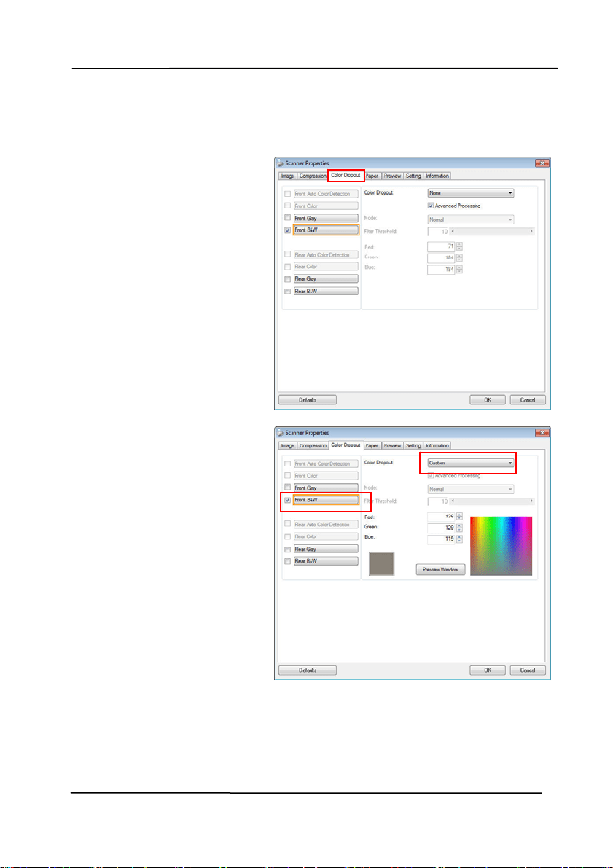613x868 pixels.
Task: Click Filter Threshold value field in upper dialog
Action: tap(438, 231)
